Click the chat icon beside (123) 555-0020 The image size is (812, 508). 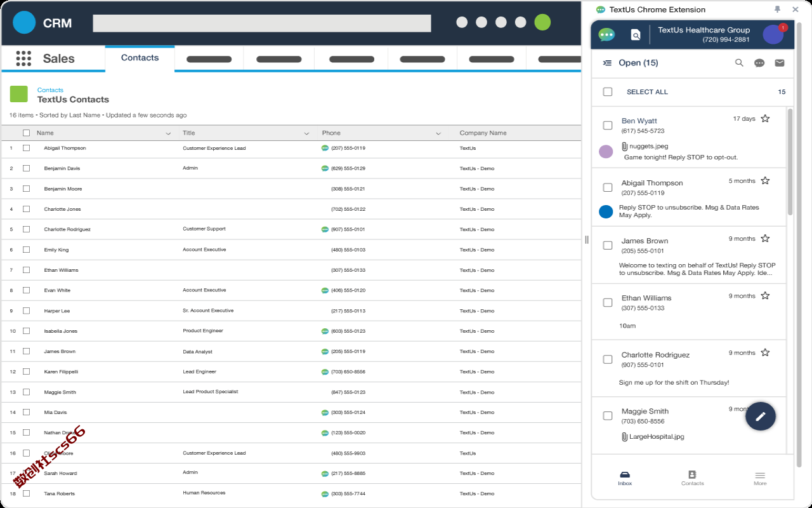[x=325, y=432]
